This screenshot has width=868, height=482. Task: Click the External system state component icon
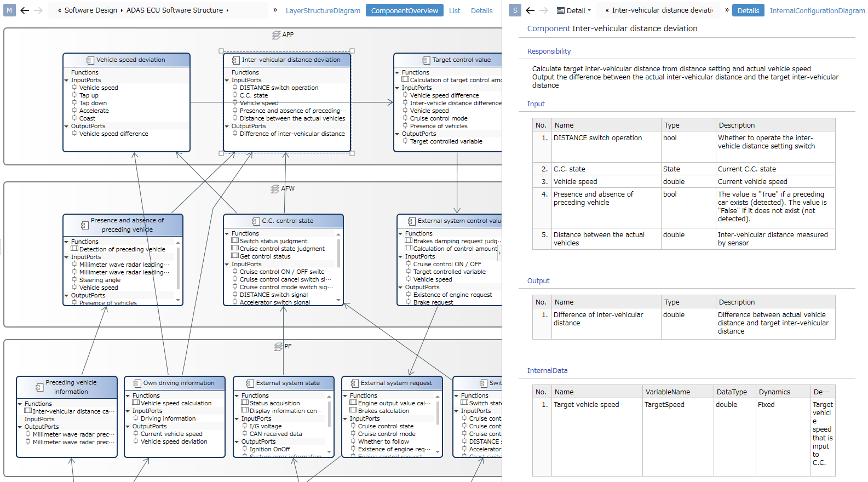coord(250,383)
